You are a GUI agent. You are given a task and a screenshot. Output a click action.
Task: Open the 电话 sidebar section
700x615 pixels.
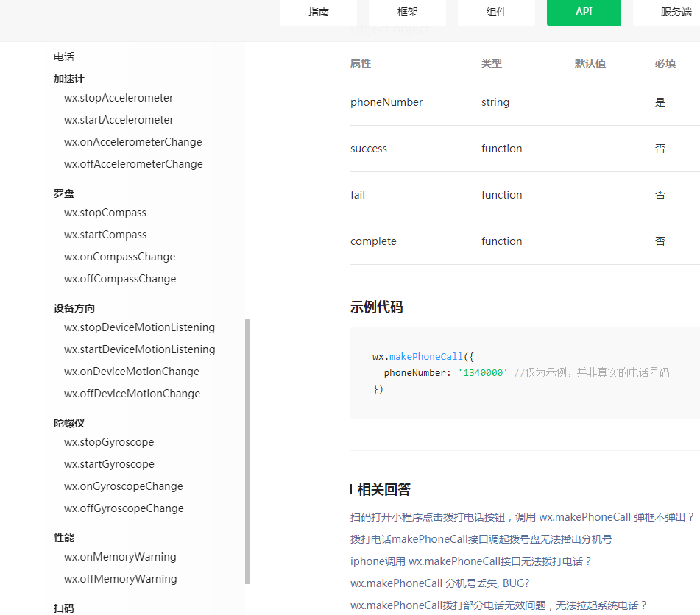tap(64, 57)
